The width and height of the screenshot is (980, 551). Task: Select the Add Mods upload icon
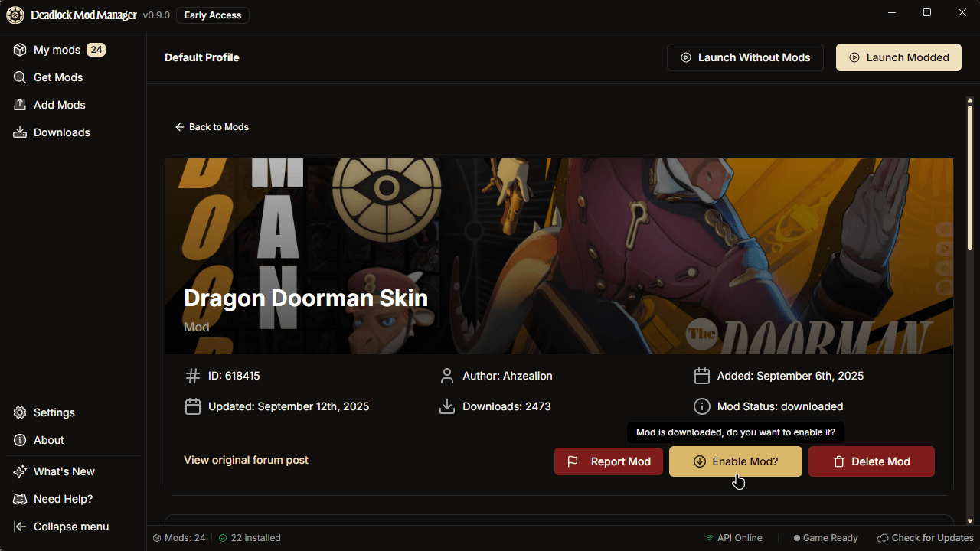click(20, 105)
